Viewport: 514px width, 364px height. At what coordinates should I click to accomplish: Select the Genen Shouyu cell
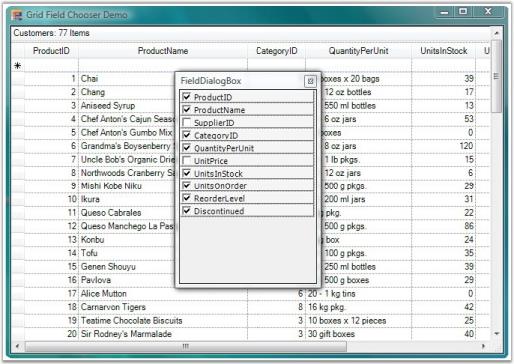pyautogui.click(x=127, y=267)
